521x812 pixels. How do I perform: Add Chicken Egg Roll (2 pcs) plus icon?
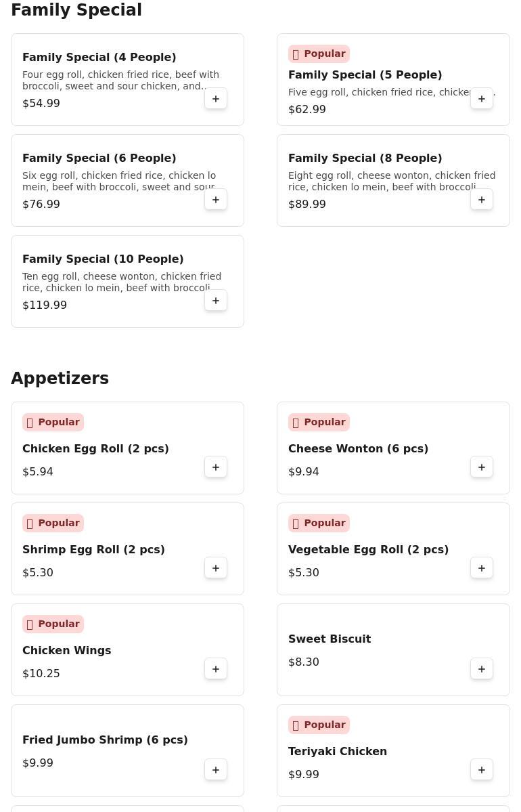click(x=216, y=467)
